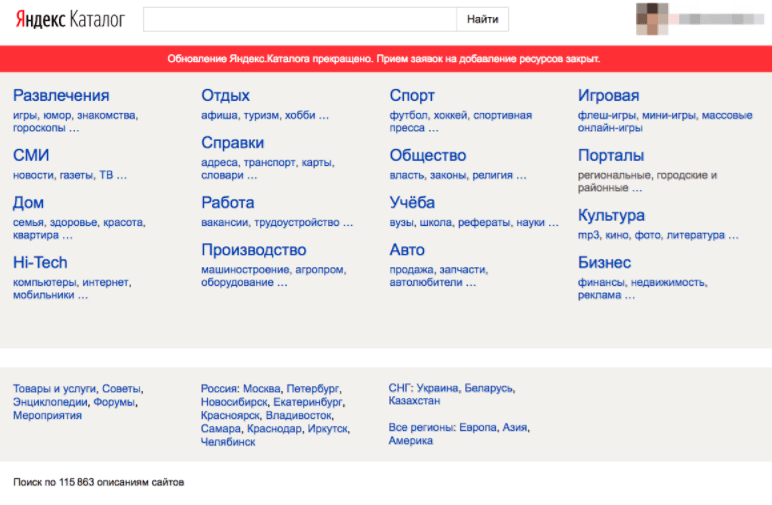772x505 pixels.
Task: Open the Культура category
Action: pos(611,215)
